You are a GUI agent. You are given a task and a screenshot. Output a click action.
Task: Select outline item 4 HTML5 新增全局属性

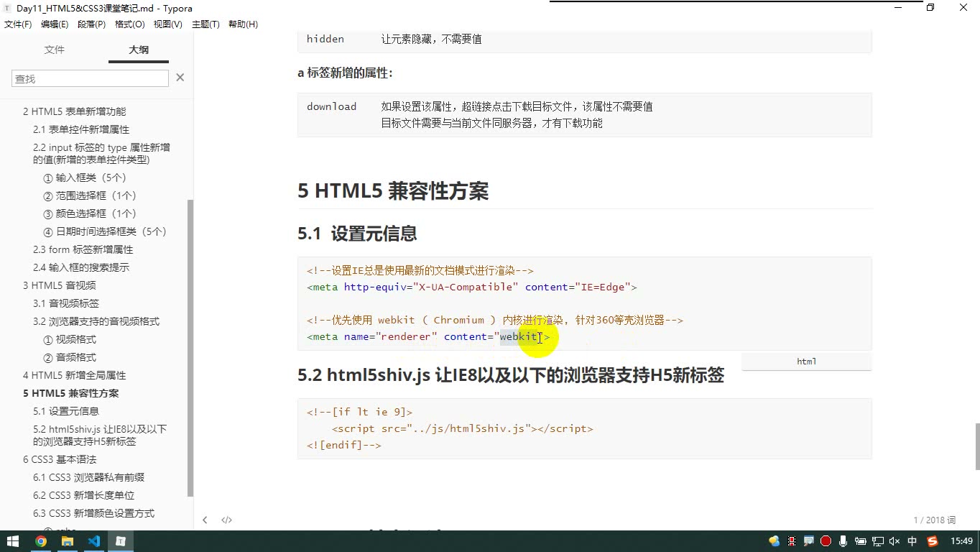pos(74,375)
